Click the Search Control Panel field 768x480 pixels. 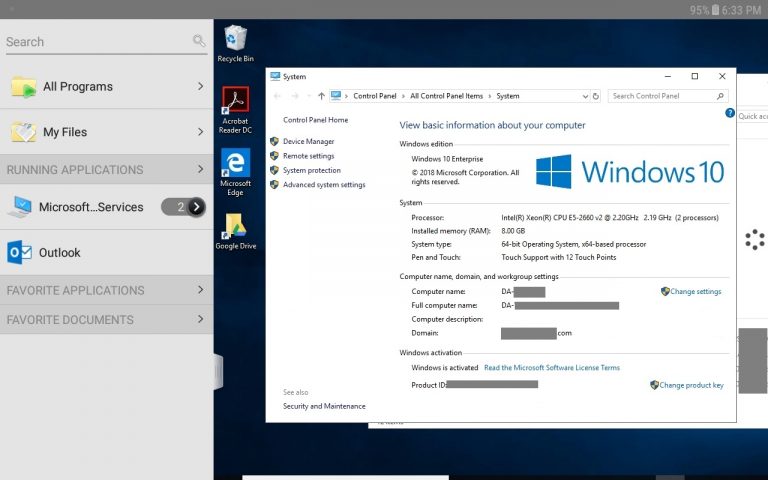662,96
